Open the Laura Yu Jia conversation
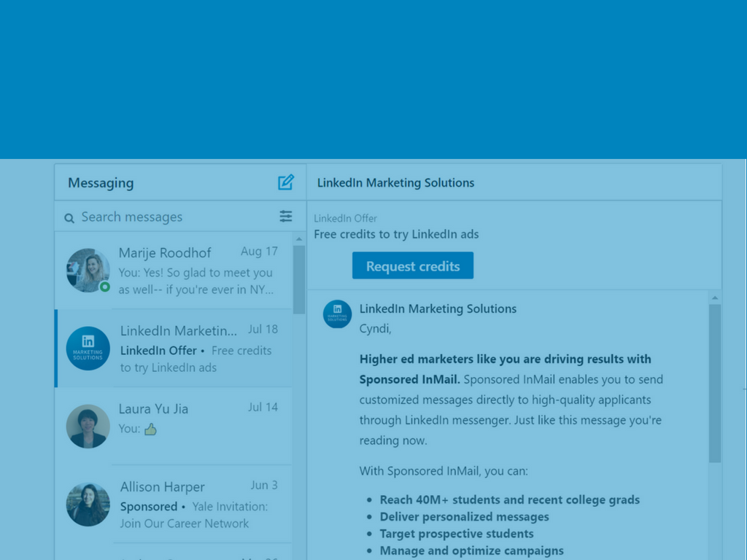The width and height of the screenshot is (747, 560). 174,426
